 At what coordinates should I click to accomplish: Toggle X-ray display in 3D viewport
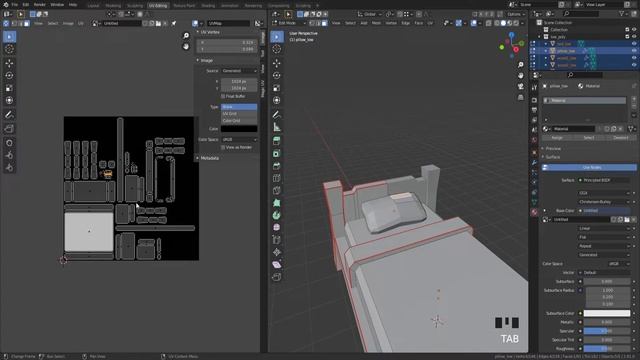point(489,23)
